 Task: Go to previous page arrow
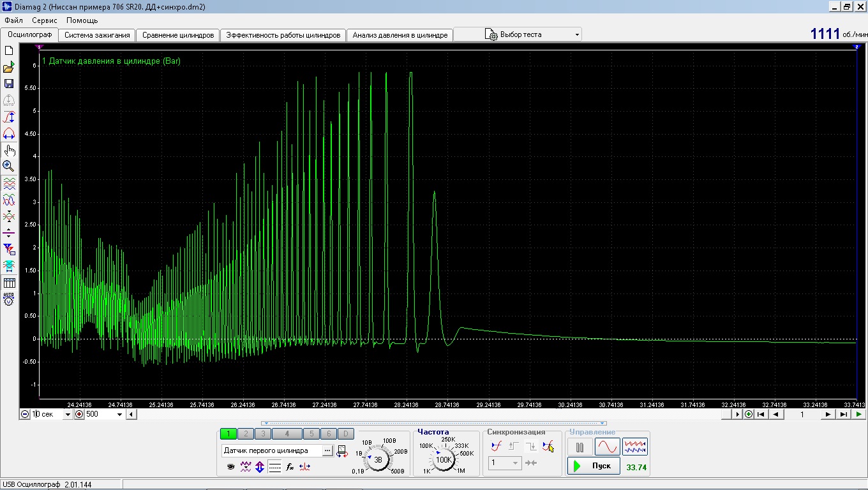pos(776,414)
